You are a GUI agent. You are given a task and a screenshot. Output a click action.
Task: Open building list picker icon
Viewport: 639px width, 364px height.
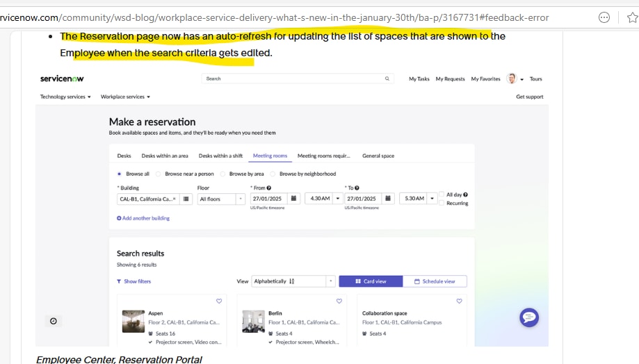click(186, 199)
